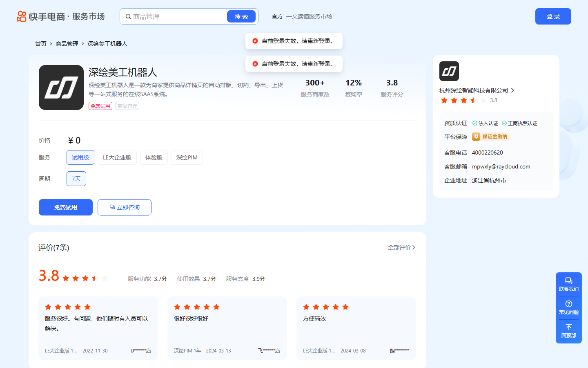Go to 商品管理 breadcrumb
The image size is (588, 368).
click(x=67, y=44)
